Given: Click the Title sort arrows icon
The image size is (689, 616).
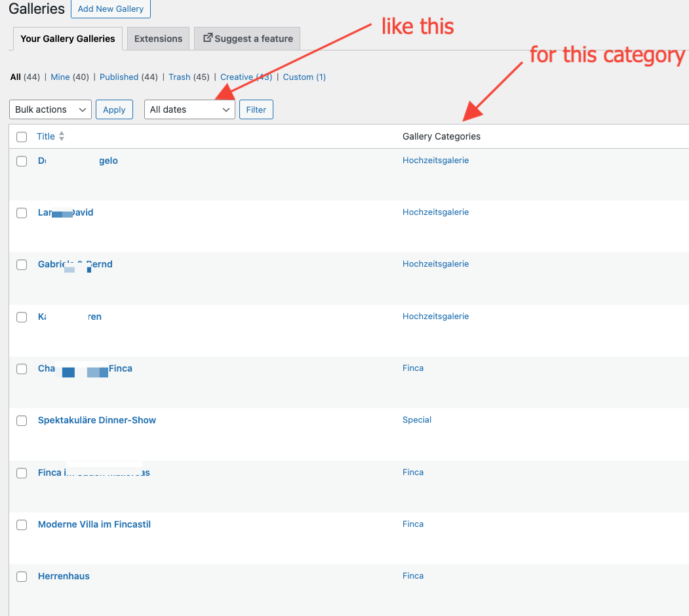Looking at the screenshot, I should pyautogui.click(x=62, y=136).
